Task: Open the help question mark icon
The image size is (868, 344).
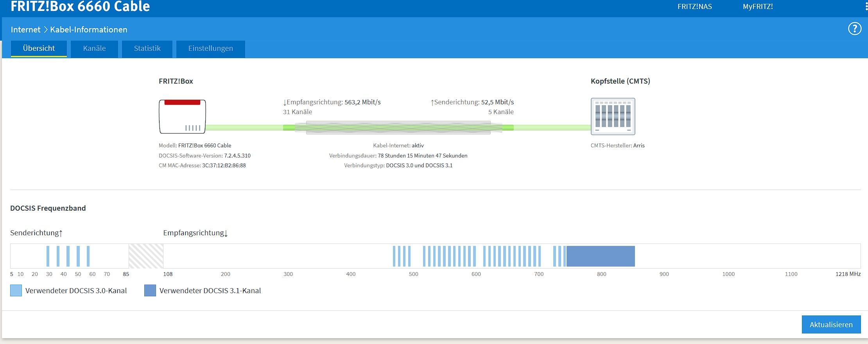Action: coord(854,29)
